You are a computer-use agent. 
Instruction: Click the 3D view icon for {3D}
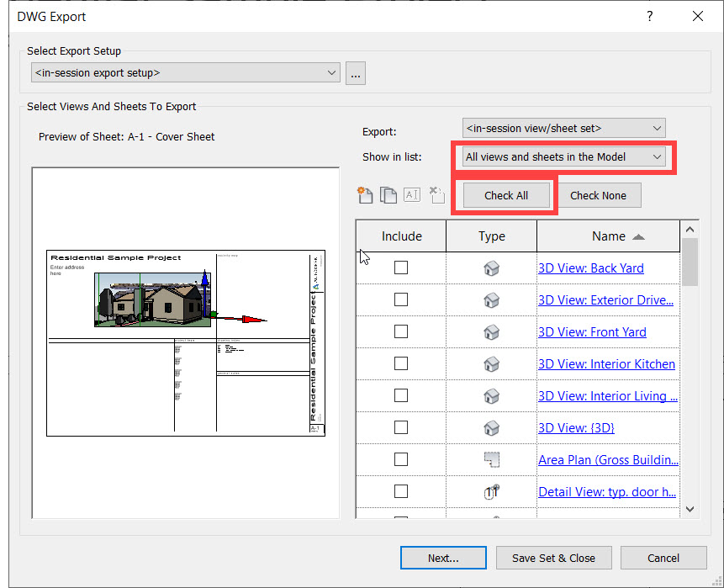pos(491,427)
